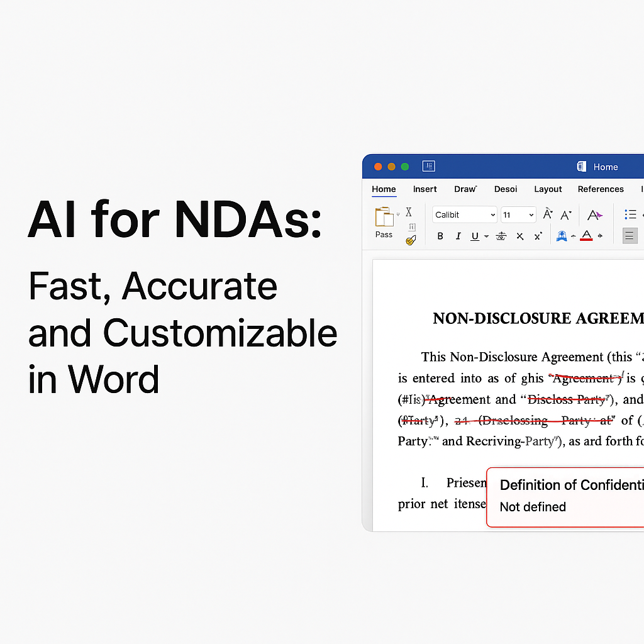
Task: Click the "Pass" label under clipboard
Action: [x=384, y=235]
